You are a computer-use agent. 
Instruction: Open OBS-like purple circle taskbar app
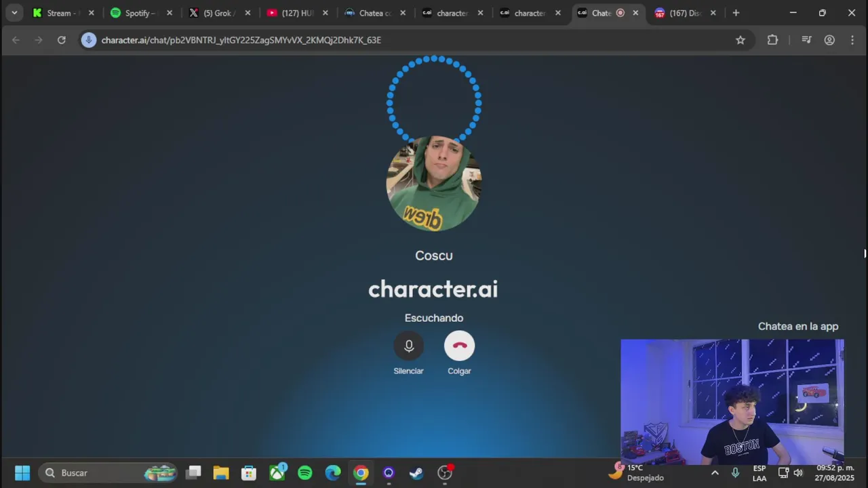[x=389, y=472]
